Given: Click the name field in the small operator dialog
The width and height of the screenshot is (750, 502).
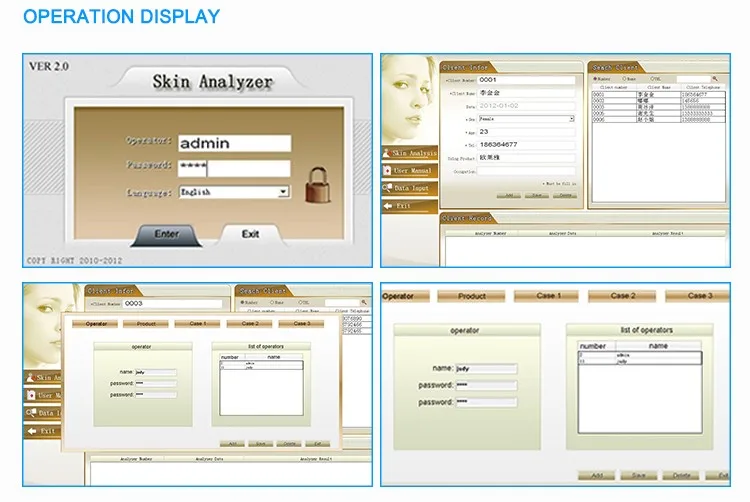Looking at the screenshot, I should (x=156, y=372).
